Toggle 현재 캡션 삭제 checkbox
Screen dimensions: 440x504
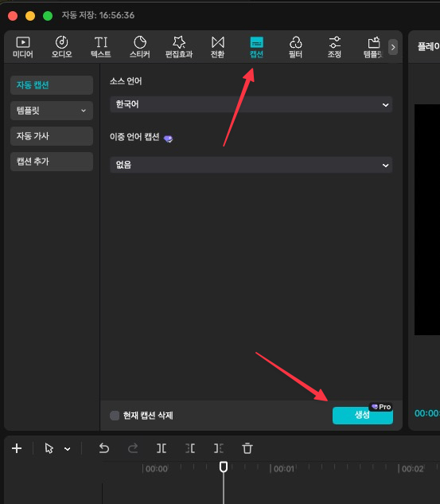tap(115, 416)
